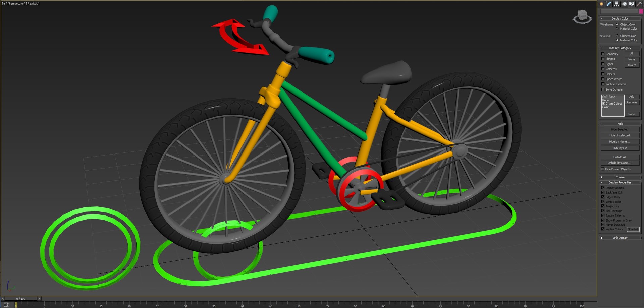
Task: Select IK Chain Object in the category list
Action: pyautogui.click(x=612, y=104)
